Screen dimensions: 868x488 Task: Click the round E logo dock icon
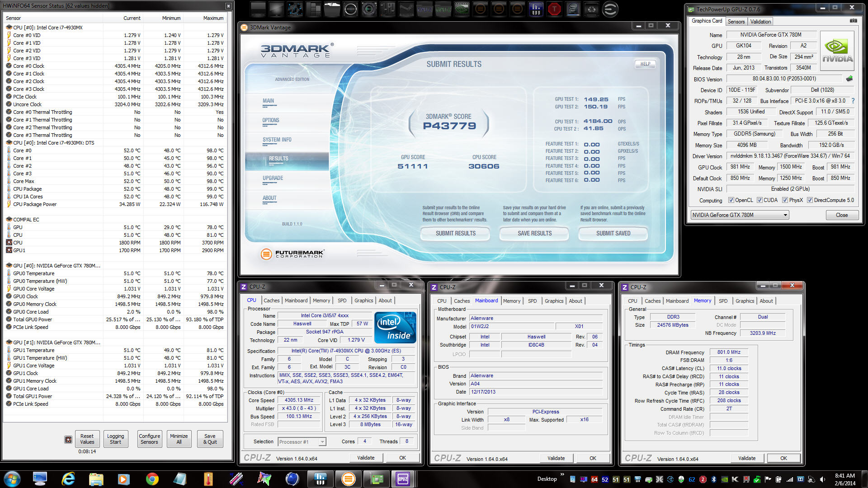point(610,9)
